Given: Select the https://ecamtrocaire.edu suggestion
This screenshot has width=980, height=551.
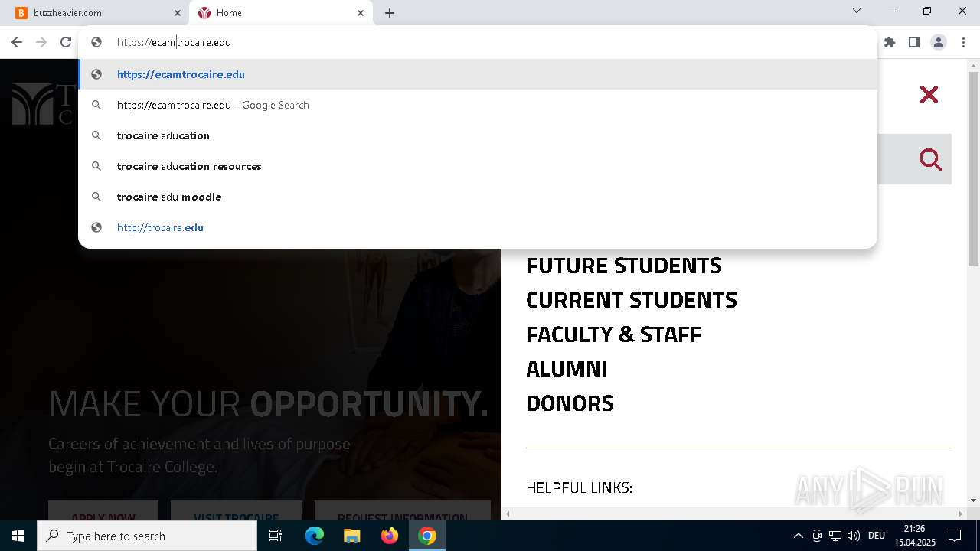Looking at the screenshot, I should [x=478, y=74].
